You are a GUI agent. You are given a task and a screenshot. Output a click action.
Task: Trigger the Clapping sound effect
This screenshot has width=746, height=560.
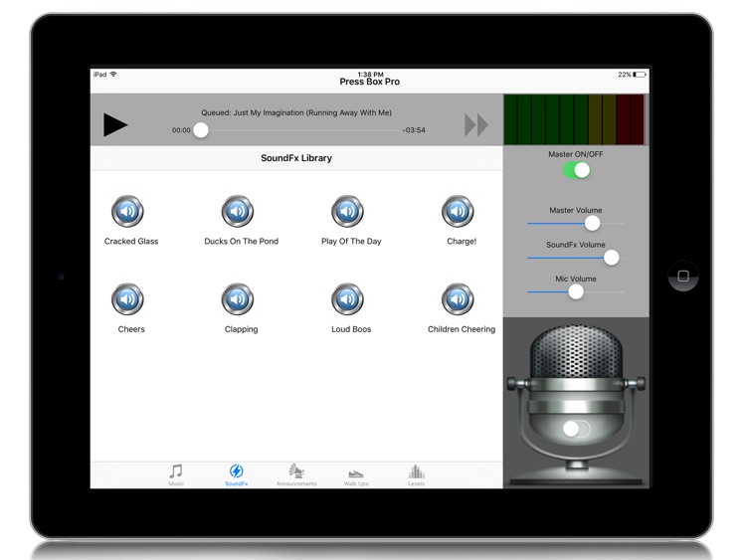tap(237, 299)
